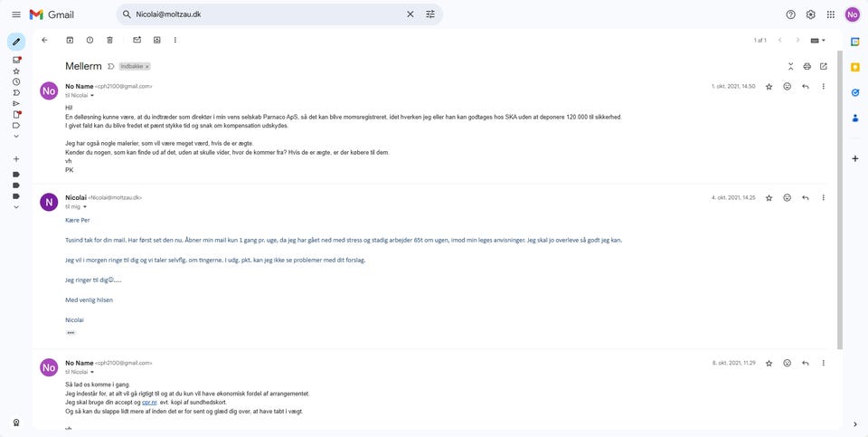Open the cpr.nr link
Viewport: 868px width, 437px height.
[149, 402]
